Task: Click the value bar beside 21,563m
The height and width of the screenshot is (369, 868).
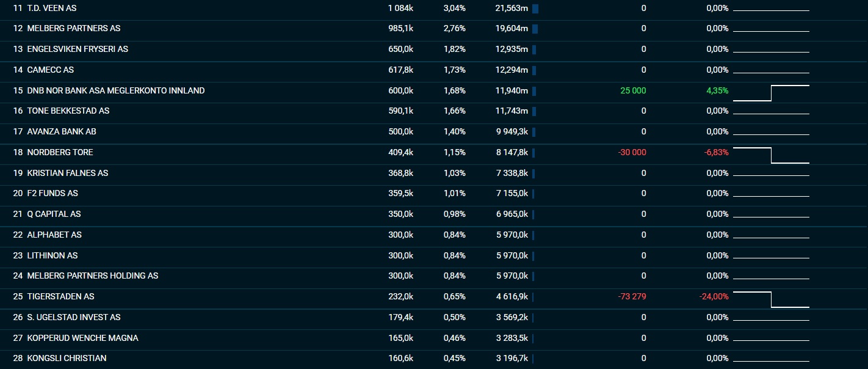Action: pyautogui.click(x=535, y=9)
